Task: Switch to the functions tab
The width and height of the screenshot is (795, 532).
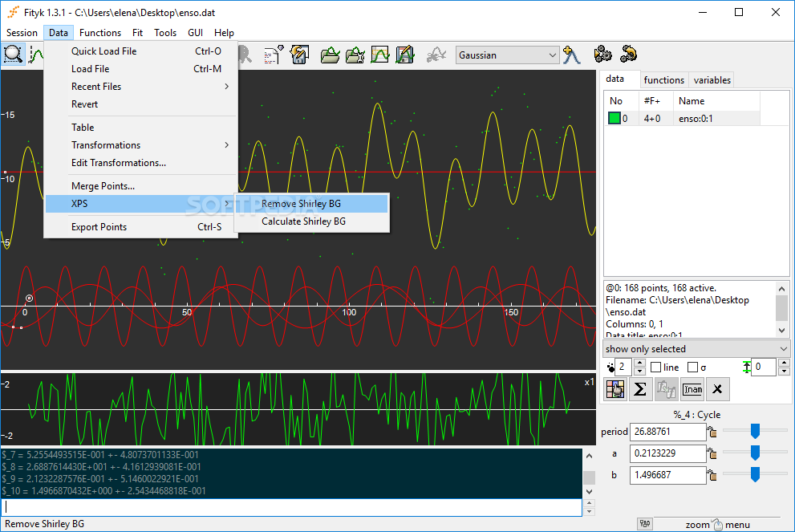Action: click(663, 79)
